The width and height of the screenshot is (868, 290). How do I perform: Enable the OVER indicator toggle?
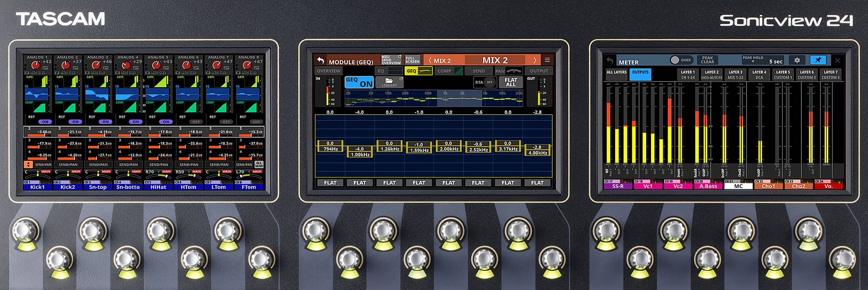675,60
